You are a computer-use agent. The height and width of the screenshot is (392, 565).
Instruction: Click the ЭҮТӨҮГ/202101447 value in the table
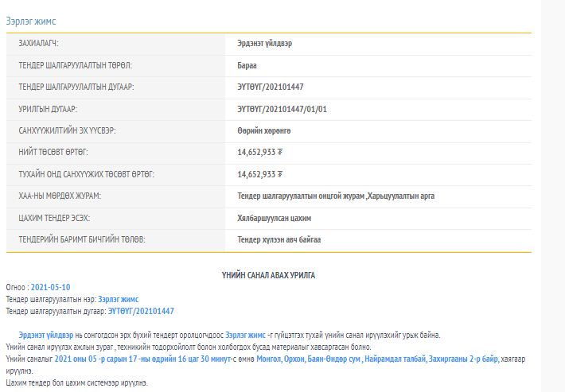[x=270, y=87]
